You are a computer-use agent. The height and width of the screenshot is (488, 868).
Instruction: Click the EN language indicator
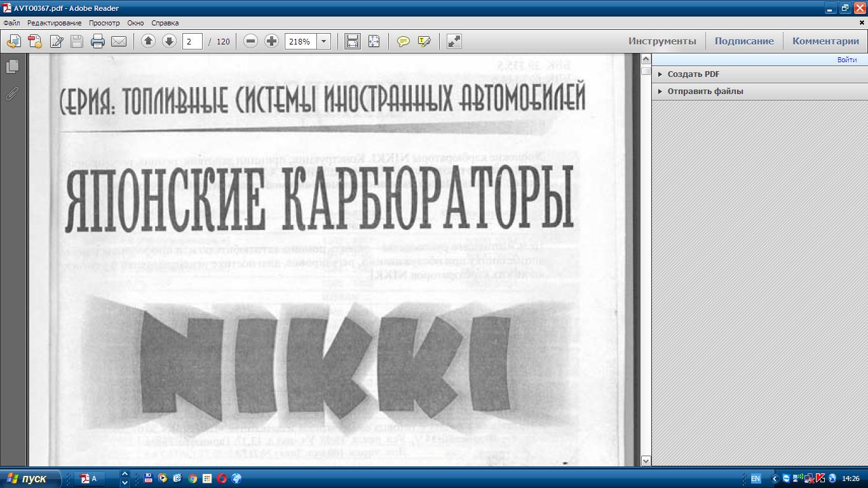(756, 478)
